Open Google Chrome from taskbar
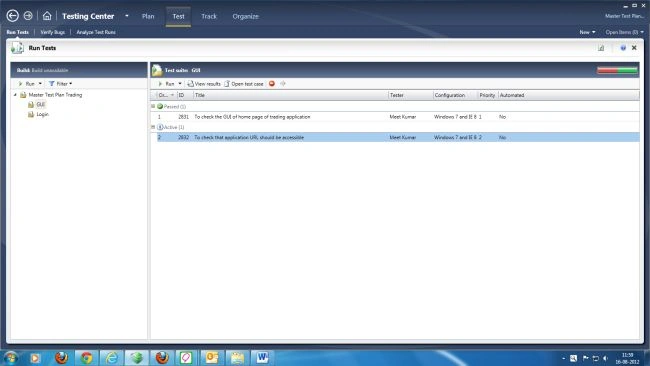 coord(86,358)
